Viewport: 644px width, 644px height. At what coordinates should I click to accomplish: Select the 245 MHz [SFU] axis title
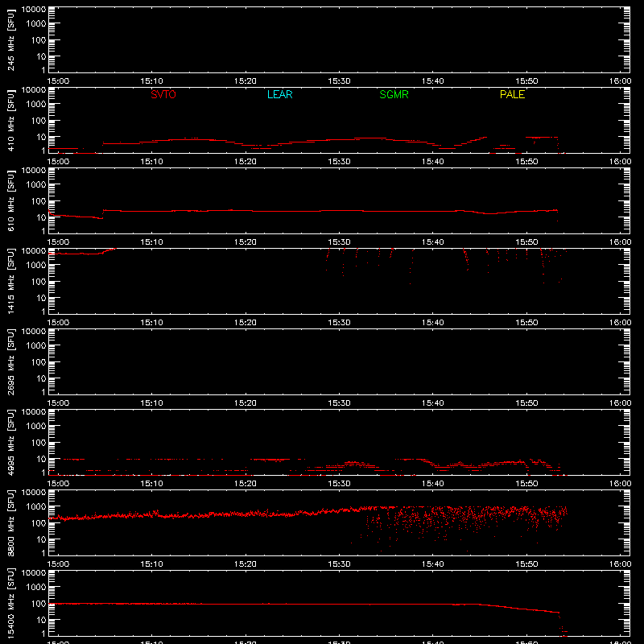(x=10, y=39)
